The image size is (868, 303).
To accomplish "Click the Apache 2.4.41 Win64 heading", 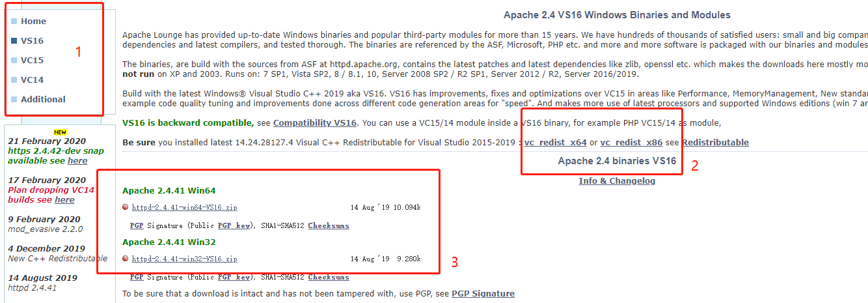I will 169,191.
